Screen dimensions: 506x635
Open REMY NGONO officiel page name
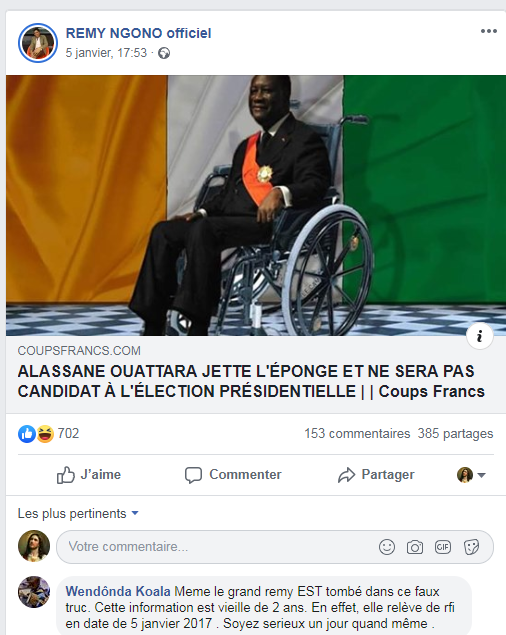[x=139, y=33]
